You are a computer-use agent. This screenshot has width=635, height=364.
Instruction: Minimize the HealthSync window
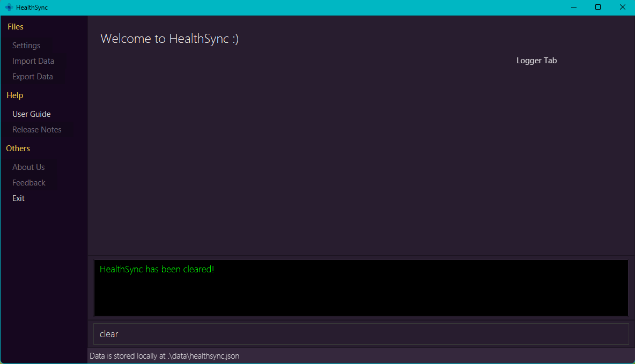click(x=574, y=8)
